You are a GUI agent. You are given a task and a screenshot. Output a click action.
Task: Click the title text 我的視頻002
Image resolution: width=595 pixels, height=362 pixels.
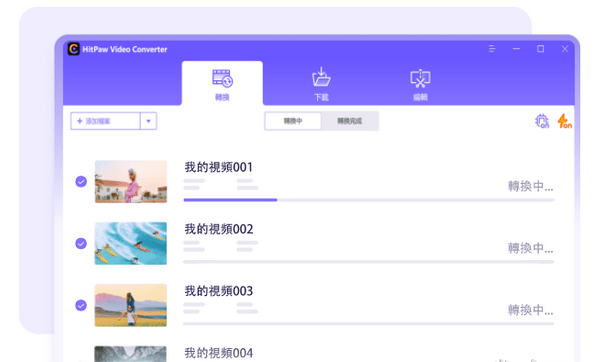219,229
